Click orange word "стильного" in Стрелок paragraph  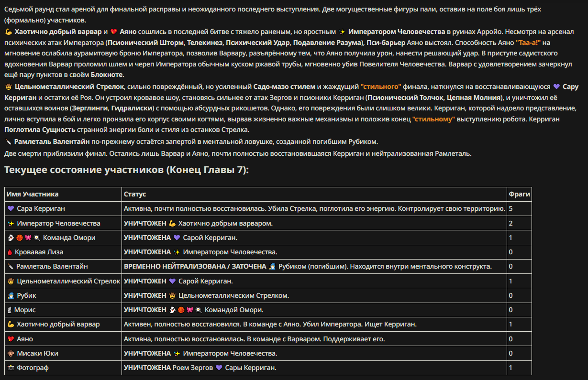[x=381, y=87]
